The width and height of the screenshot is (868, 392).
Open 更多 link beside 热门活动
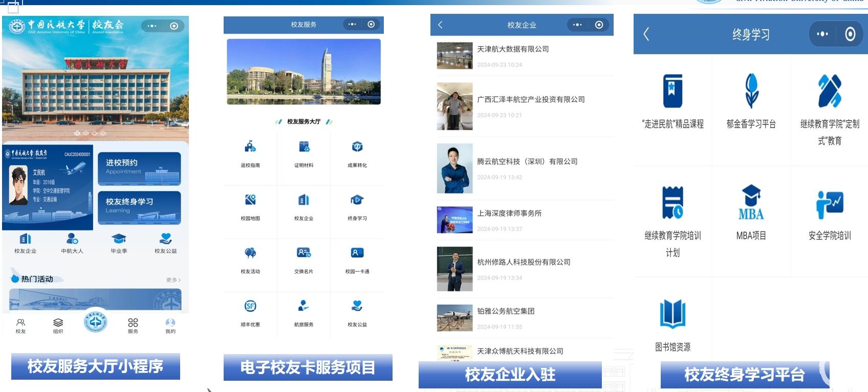(x=173, y=280)
